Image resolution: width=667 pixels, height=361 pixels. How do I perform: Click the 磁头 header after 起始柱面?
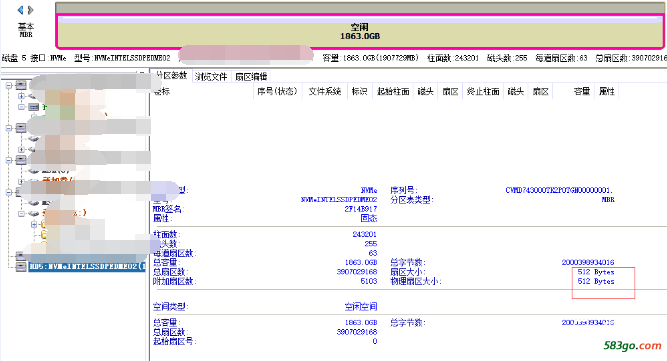[425, 91]
